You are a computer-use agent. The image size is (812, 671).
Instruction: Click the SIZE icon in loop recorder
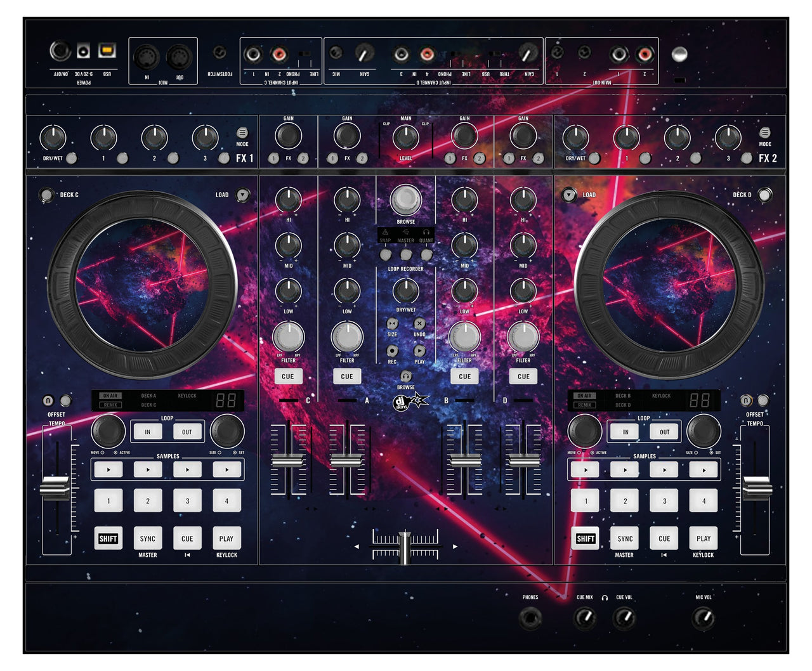(x=391, y=323)
